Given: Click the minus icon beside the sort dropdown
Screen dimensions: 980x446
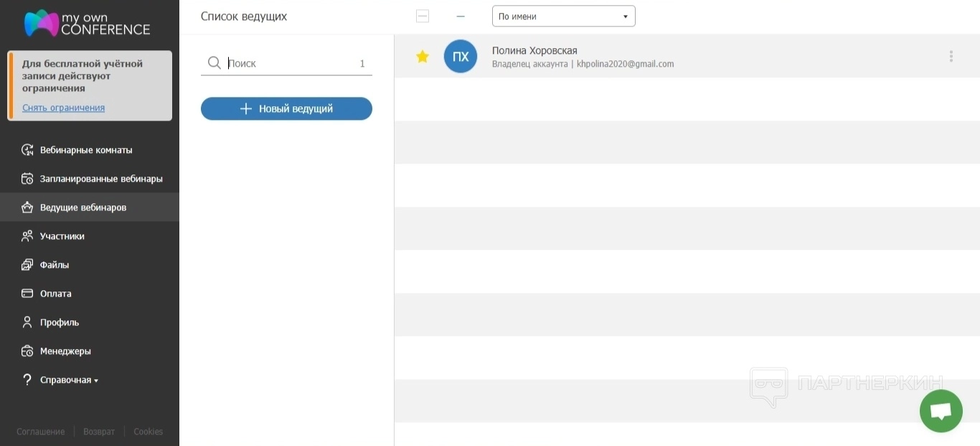Looking at the screenshot, I should point(461,17).
